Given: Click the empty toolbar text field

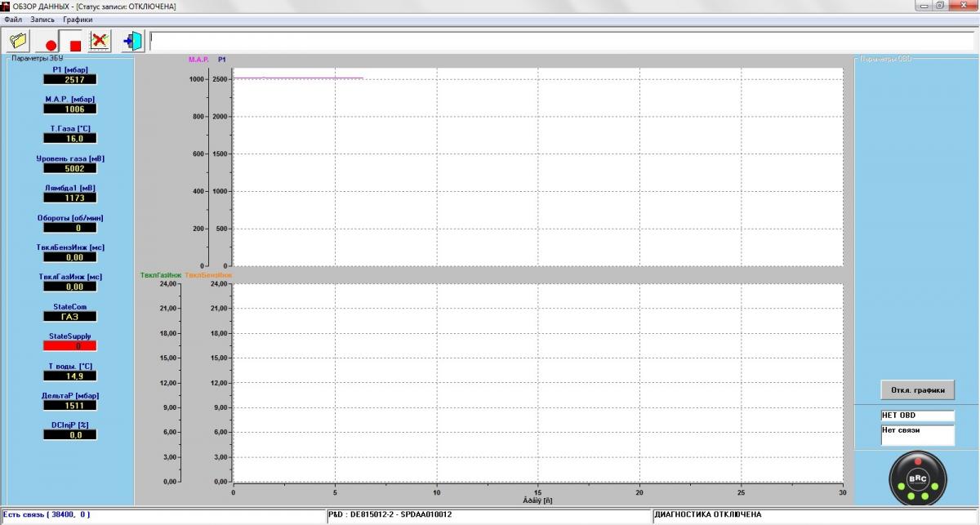Looking at the screenshot, I should click(561, 41).
